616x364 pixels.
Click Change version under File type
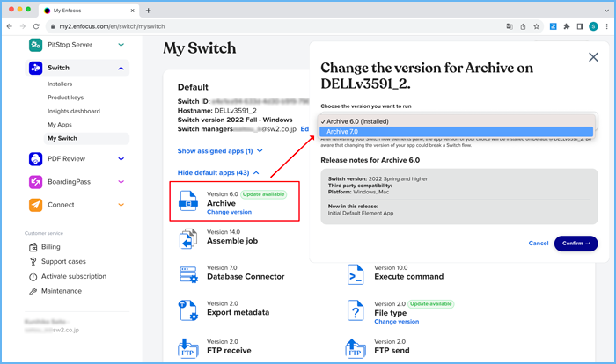[396, 322]
